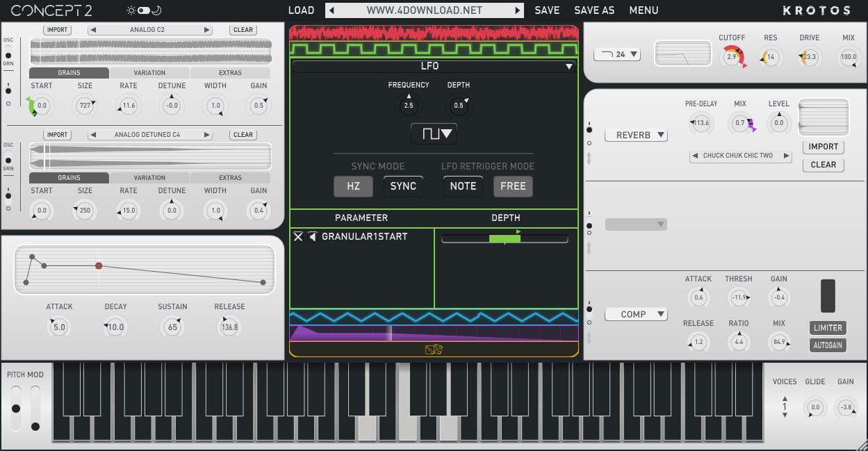Screen dimensions: 868x451
Task: Remove the GRANULAR1START modulation with the X icon
Action: 298,237
